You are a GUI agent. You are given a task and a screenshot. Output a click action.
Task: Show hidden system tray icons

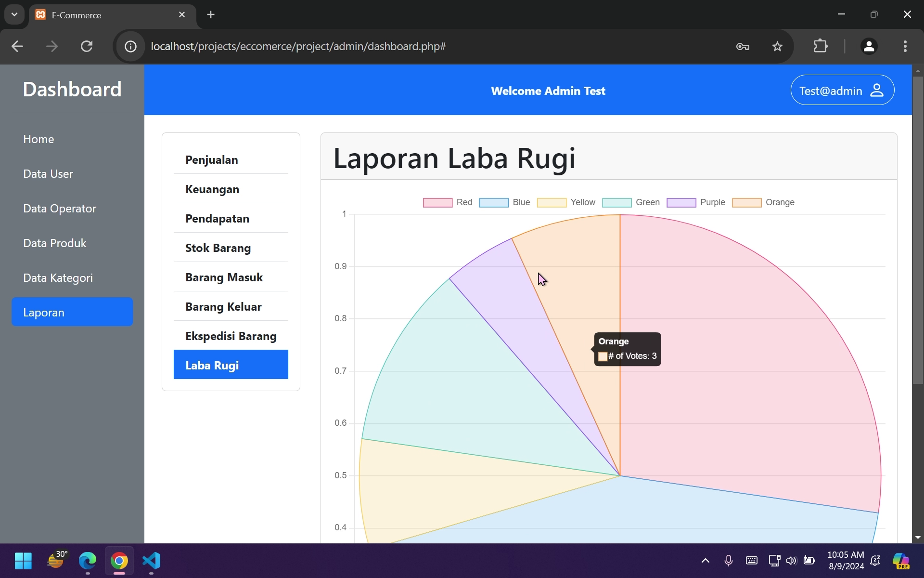[x=705, y=561]
